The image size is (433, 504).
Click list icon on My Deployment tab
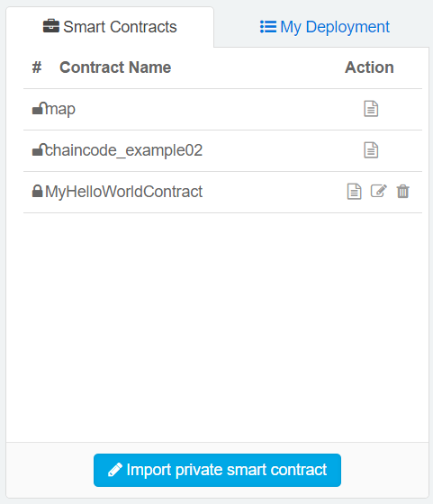(268, 27)
